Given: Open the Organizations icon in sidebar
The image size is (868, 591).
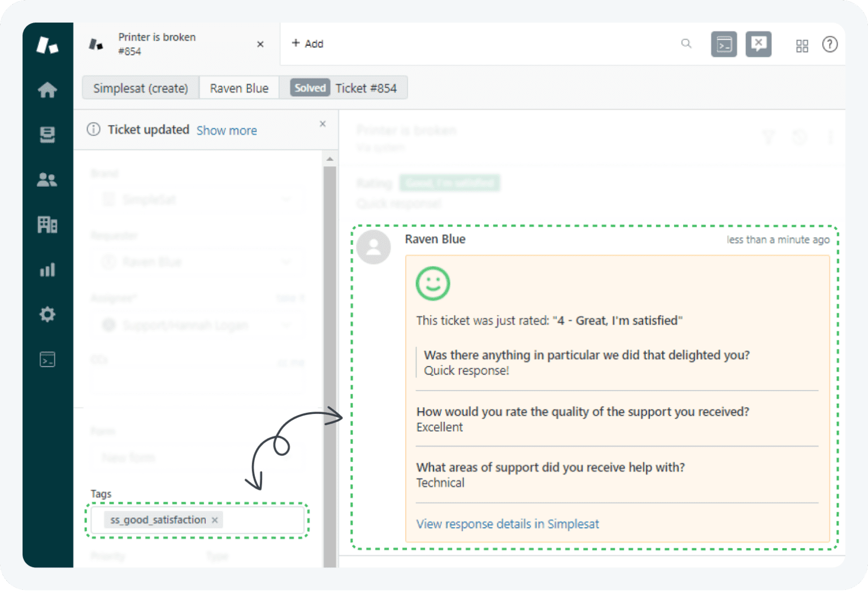Looking at the screenshot, I should (x=47, y=225).
